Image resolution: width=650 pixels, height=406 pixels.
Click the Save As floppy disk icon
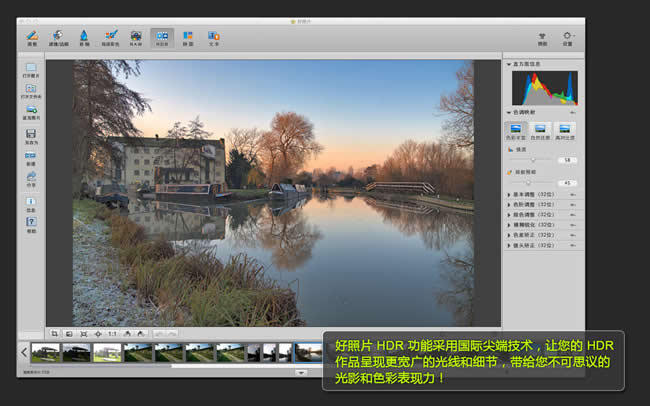click(x=31, y=136)
